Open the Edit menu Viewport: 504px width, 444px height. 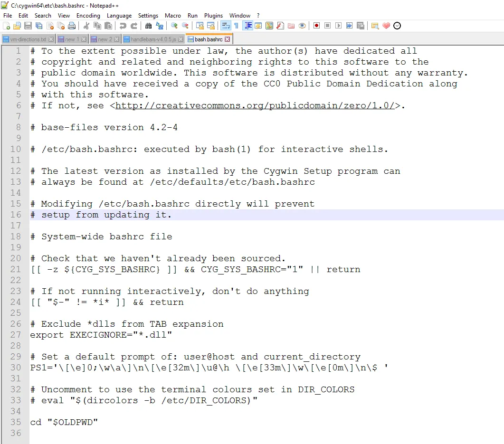(x=23, y=15)
